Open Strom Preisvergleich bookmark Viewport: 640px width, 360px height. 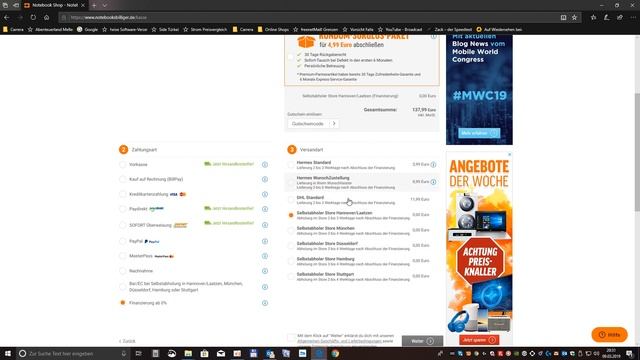(205, 29)
